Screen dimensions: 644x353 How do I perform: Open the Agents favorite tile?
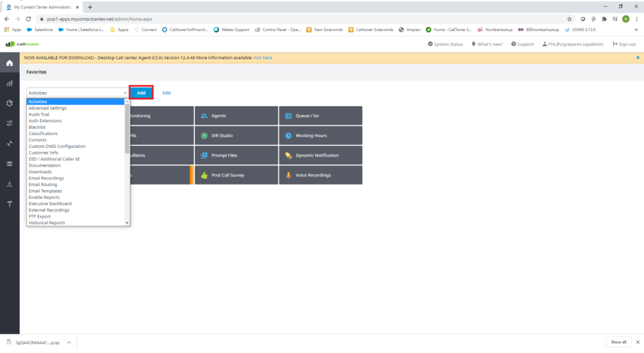point(236,116)
